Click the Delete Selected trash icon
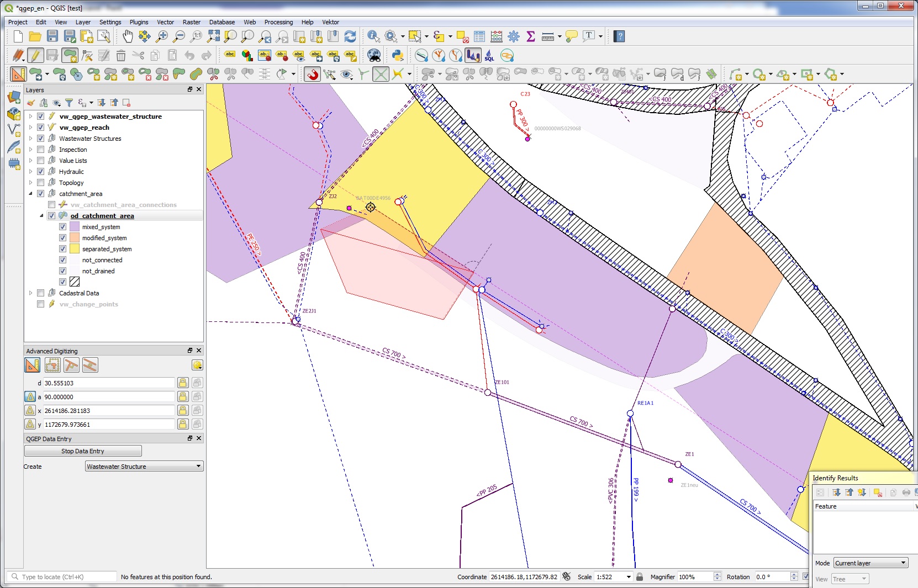Image resolution: width=918 pixels, height=588 pixels. [121, 55]
